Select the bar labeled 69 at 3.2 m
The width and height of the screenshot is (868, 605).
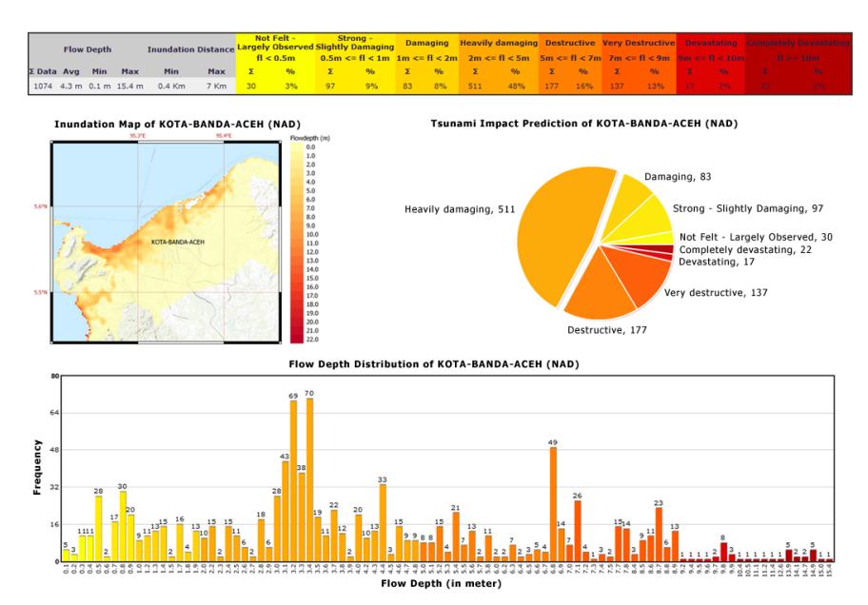(x=293, y=480)
